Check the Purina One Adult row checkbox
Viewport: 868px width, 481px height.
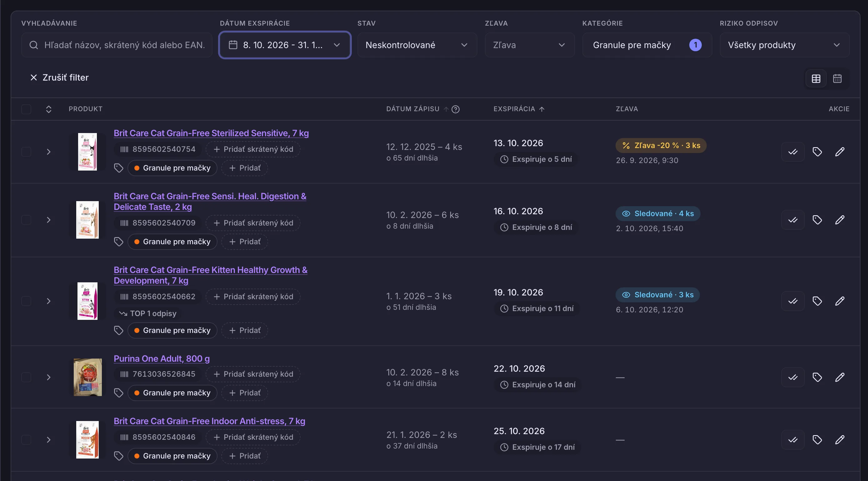tap(26, 377)
